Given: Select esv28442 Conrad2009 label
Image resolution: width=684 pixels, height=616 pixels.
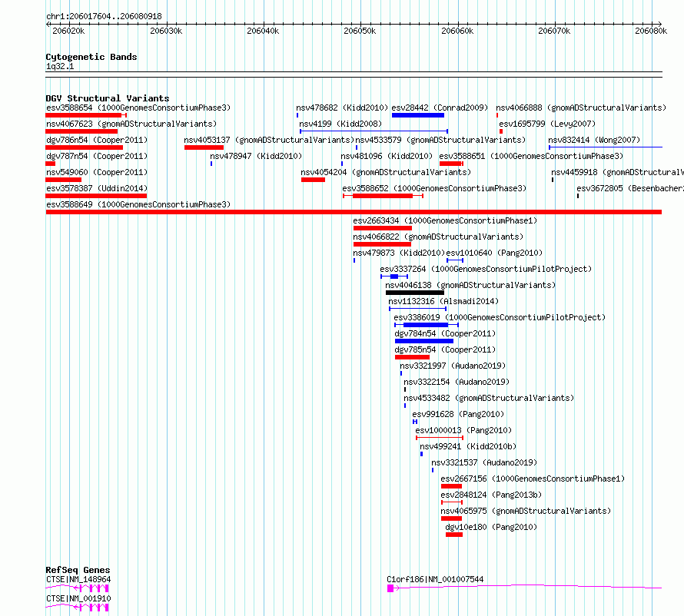Looking at the screenshot, I should coord(440,108).
